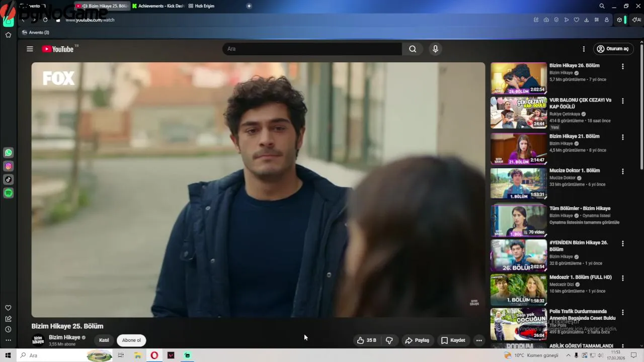Switch to Bizim Hikaye 25. Bölüm tab
Image resolution: width=644 pixels, height=362 pixels.
[102, 6]
